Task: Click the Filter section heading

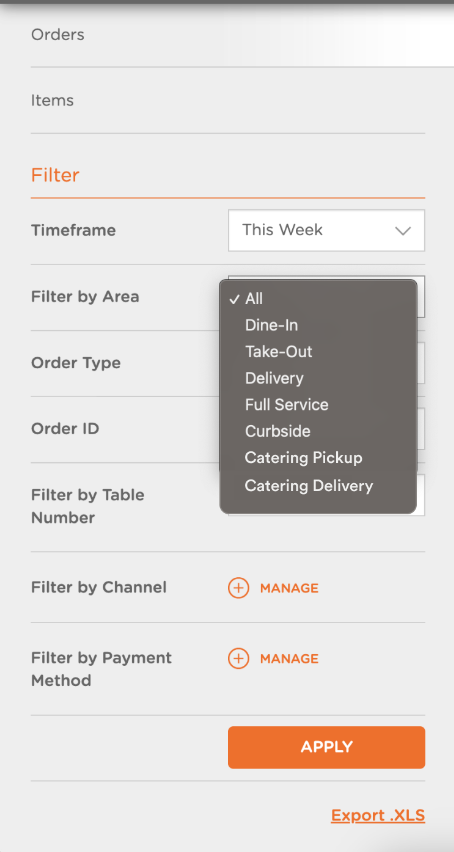Action: [55, 176]
